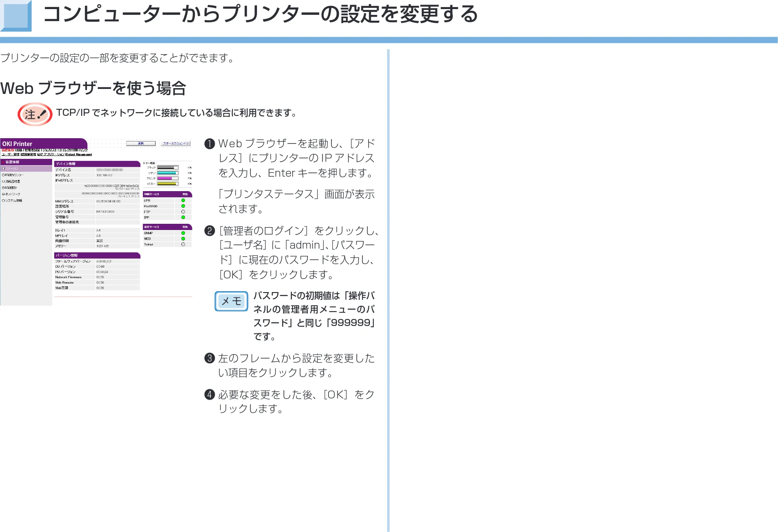Click the blue メモ note icon
778x532 pixels.
point(231,301)
